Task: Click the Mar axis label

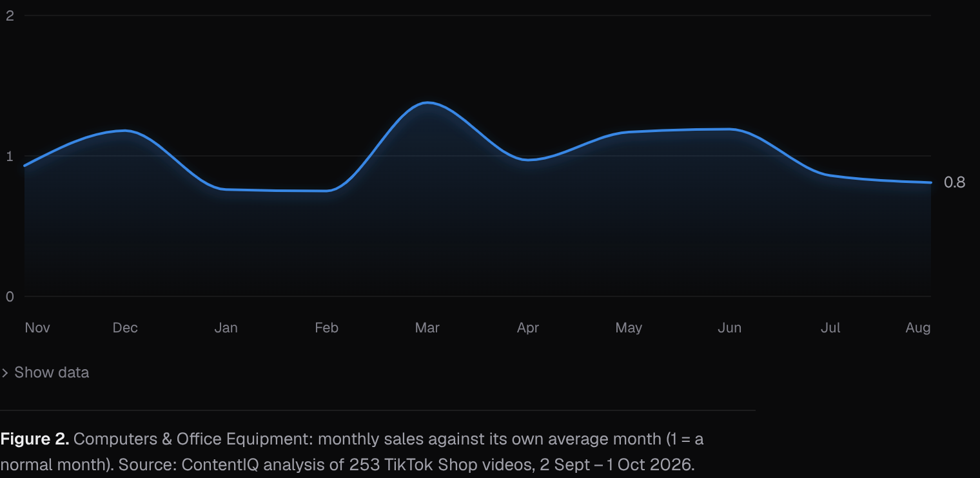Action: pos(427,328)
